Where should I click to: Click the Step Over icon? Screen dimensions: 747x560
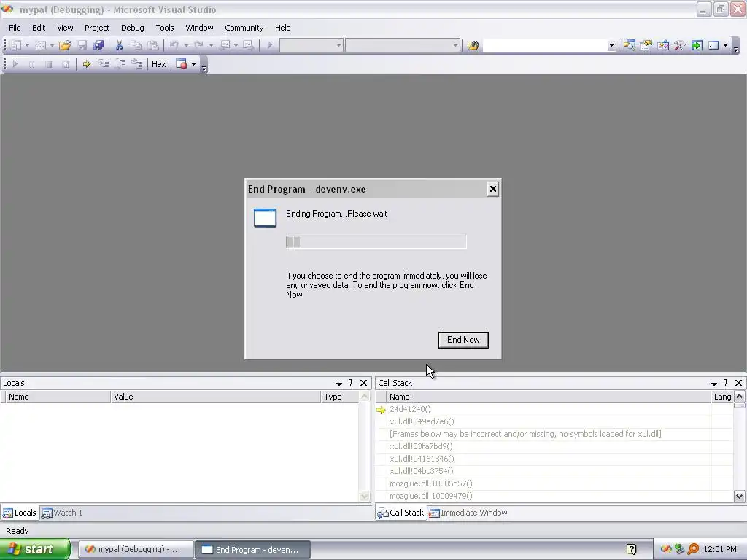(x=120, y=64)
